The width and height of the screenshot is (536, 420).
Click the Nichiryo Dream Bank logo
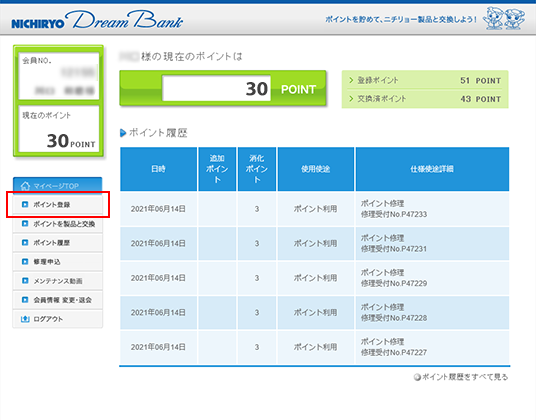click(97, 20)
